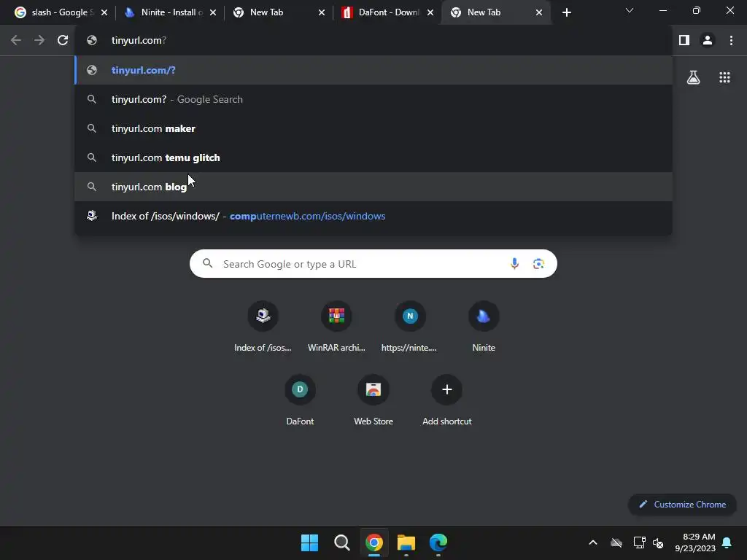
Task: Open computernewb.com/isos/windows suggestion
Action: 373,216
